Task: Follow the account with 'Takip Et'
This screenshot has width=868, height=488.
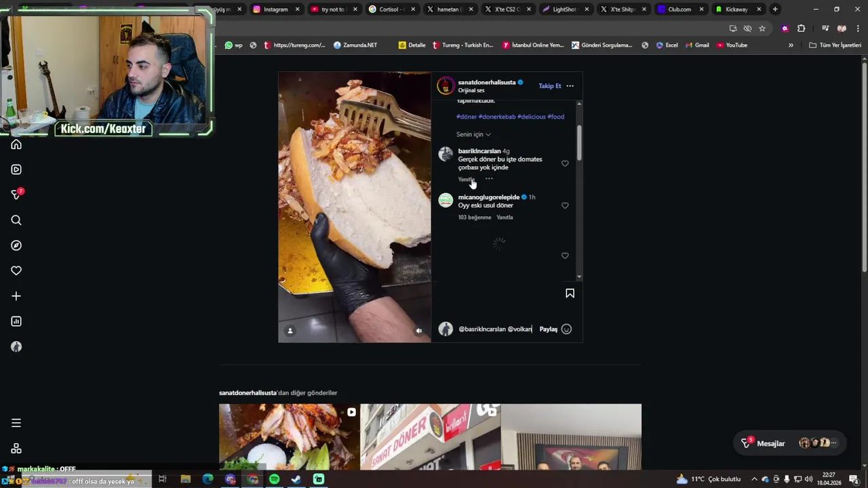Action: pyautogui.click(x=549, y=86)
